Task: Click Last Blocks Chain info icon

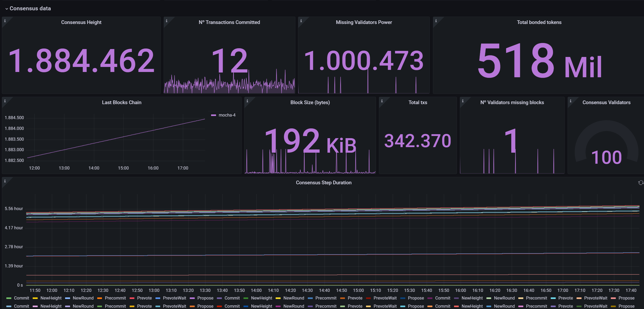Action: (x=5, y=101)
